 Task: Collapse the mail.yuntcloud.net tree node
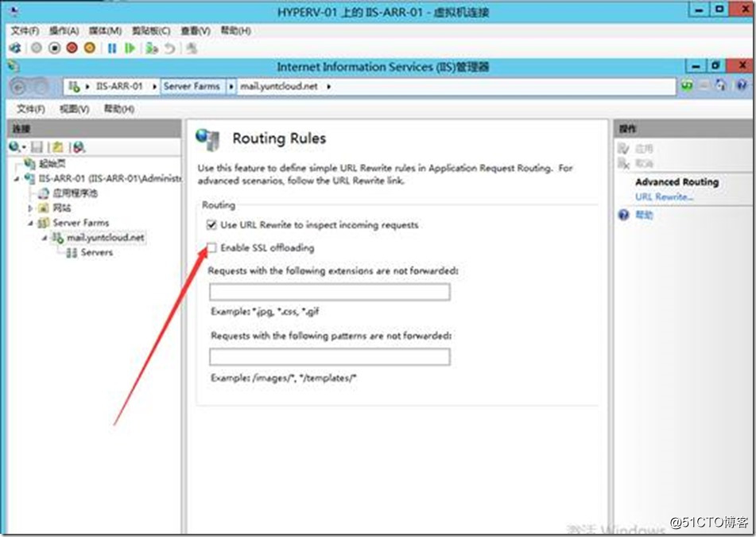[45, 238]
